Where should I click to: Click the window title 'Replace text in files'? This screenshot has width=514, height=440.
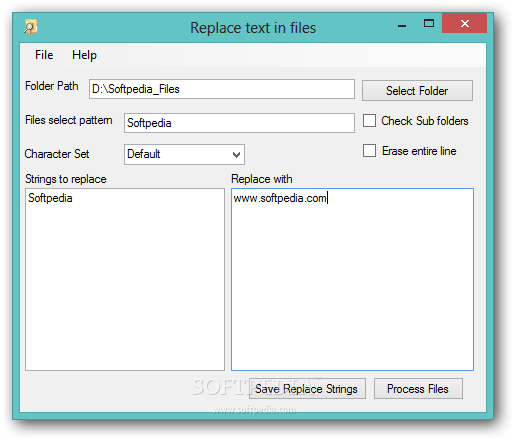pyautogui.click(x=253, y=28)
